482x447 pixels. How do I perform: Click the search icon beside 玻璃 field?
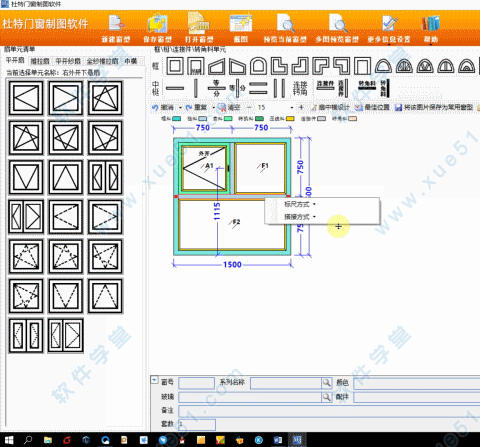(327, 397)
